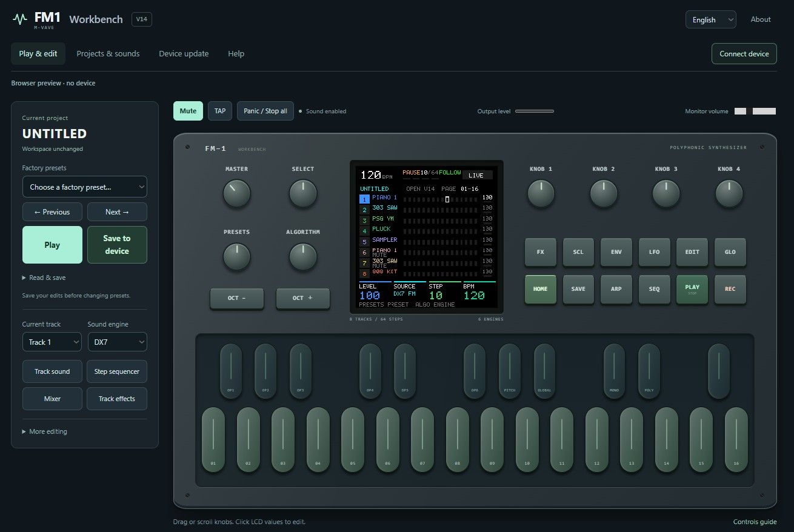Trigger key pad 01

tap(213, 440)
